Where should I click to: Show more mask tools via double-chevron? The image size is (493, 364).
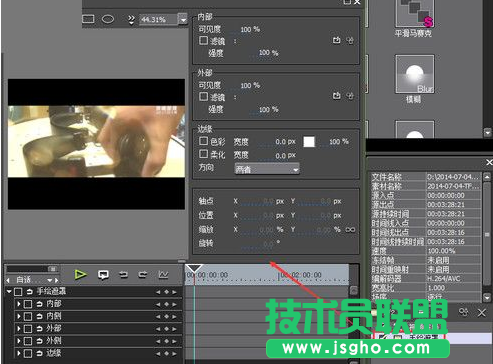click(131, 20)
